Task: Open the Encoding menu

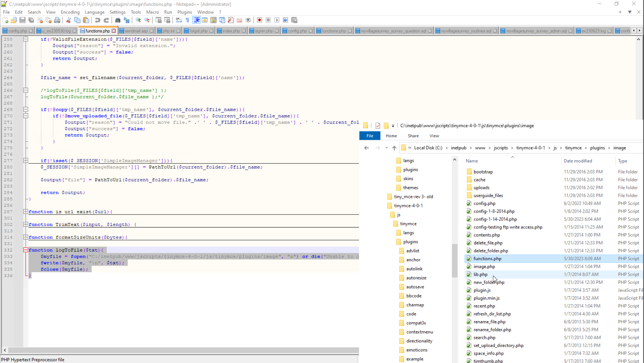Action: [70, 12]
